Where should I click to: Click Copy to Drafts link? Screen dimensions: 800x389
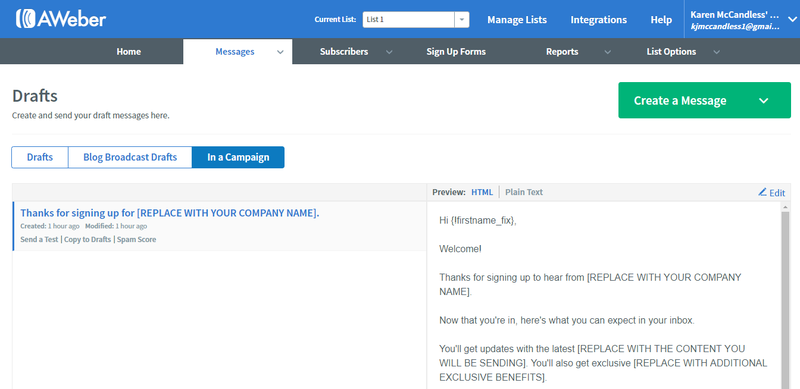(87, 239)
